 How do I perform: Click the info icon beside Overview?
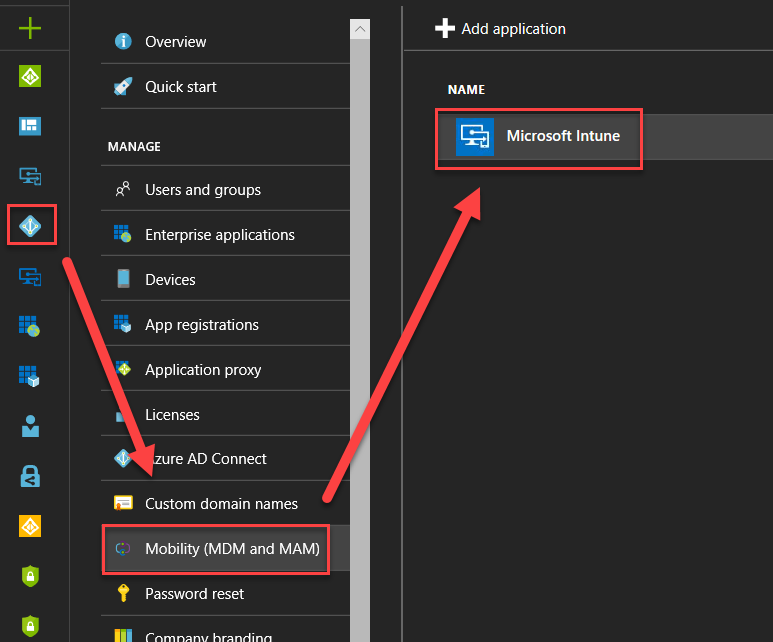tap(124, 41)
